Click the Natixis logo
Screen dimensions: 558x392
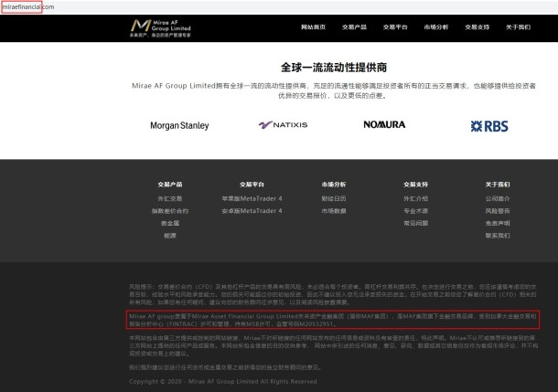coord(283,125)
